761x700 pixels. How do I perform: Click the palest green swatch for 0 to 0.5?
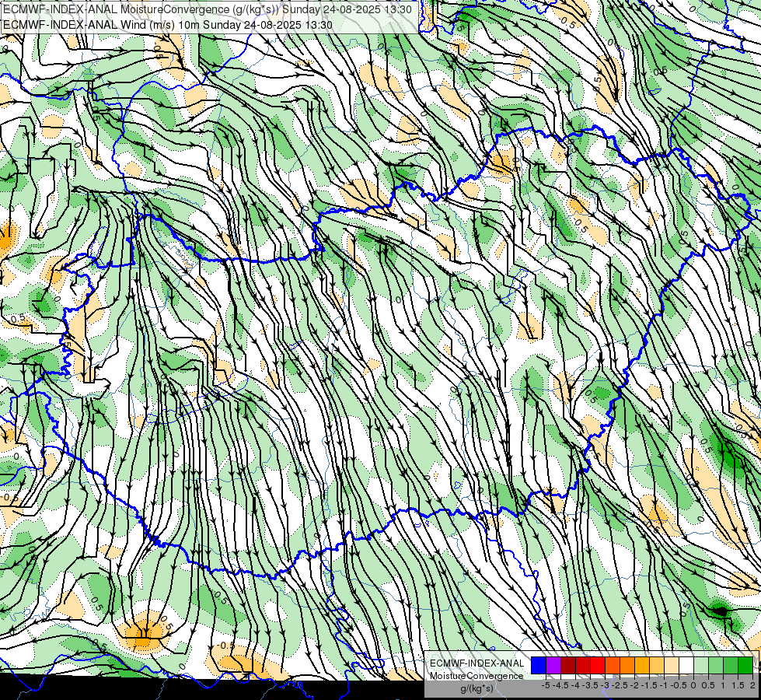[701, 665]
